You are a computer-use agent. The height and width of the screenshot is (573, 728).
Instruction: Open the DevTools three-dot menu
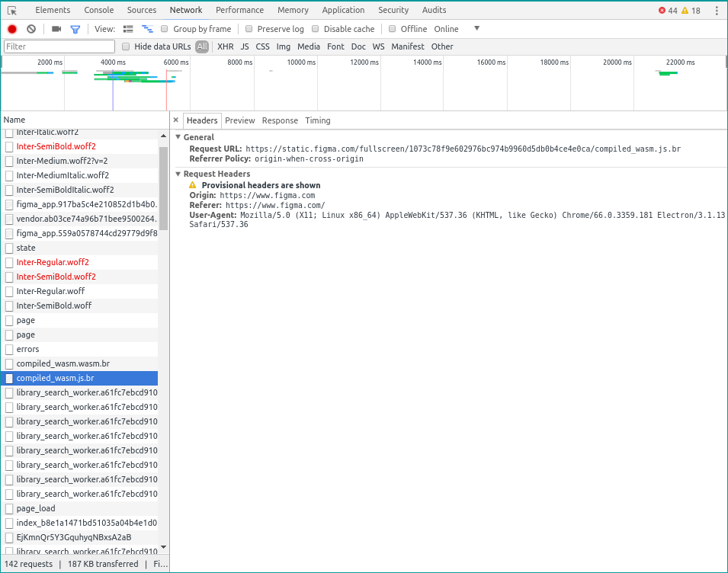click(x=717, y=11)
